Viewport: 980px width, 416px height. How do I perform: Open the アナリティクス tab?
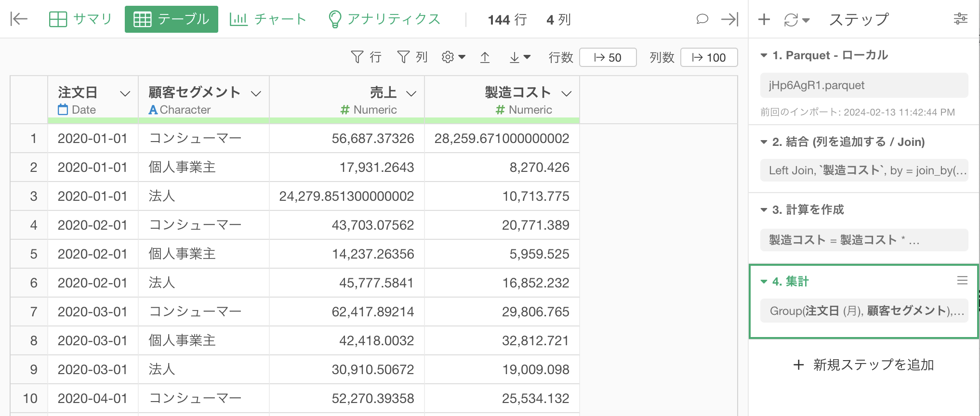click(x=384, y=19)
